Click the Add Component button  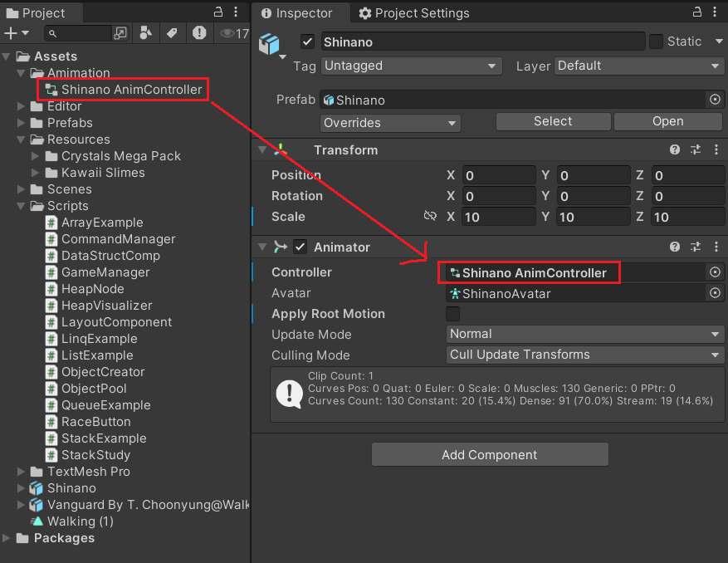coord(490,454)
